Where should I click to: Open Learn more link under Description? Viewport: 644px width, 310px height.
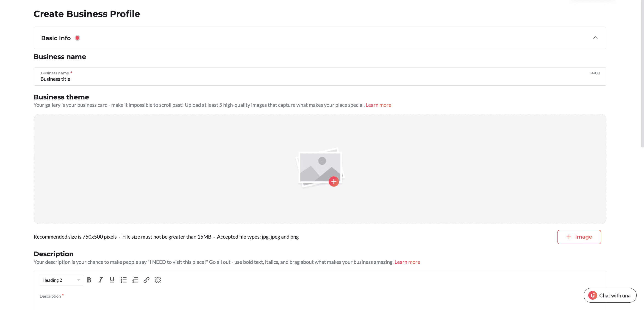click(407, 262)
